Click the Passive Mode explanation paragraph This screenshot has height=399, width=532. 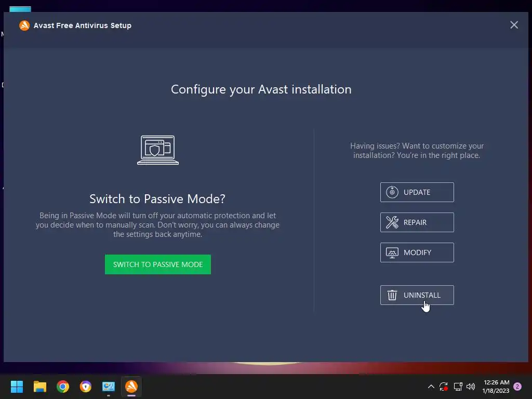pos(157,225)
